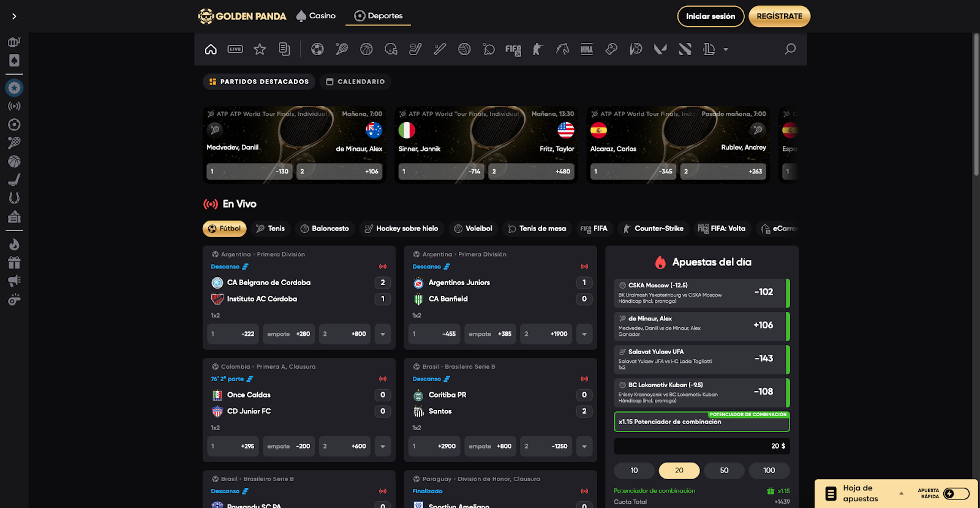Bet on Alcaraz, Carlos at -345 odds

633,172
